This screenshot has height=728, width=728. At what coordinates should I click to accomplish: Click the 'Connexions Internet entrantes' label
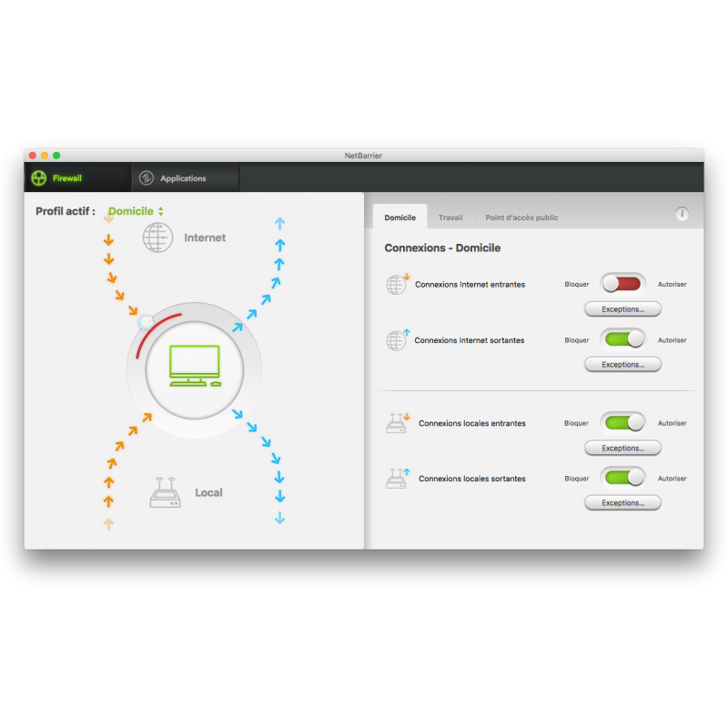[x=470, y=284]
